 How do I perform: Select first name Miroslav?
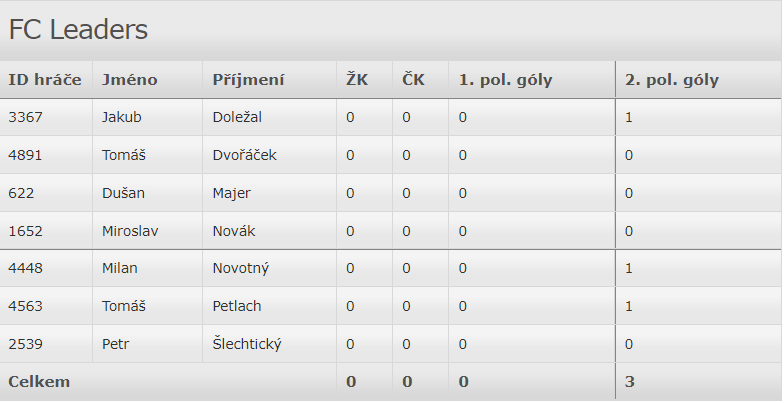click(130, 231)
